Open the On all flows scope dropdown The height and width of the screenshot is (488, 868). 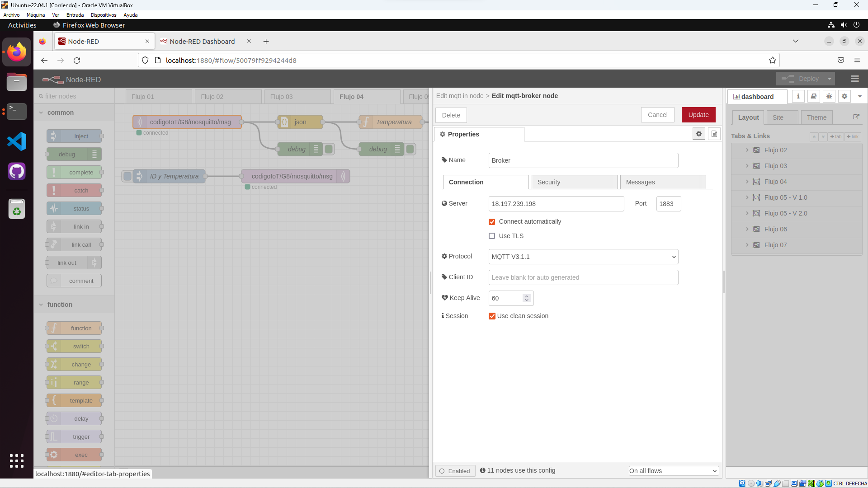[673, 471]
